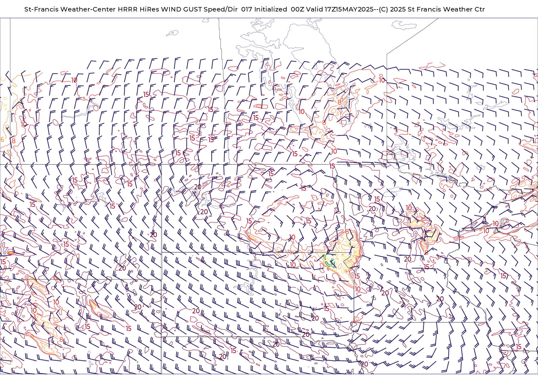Select the 'HRRR HiRes WIND GUST Speed/Dir' label

178,9
